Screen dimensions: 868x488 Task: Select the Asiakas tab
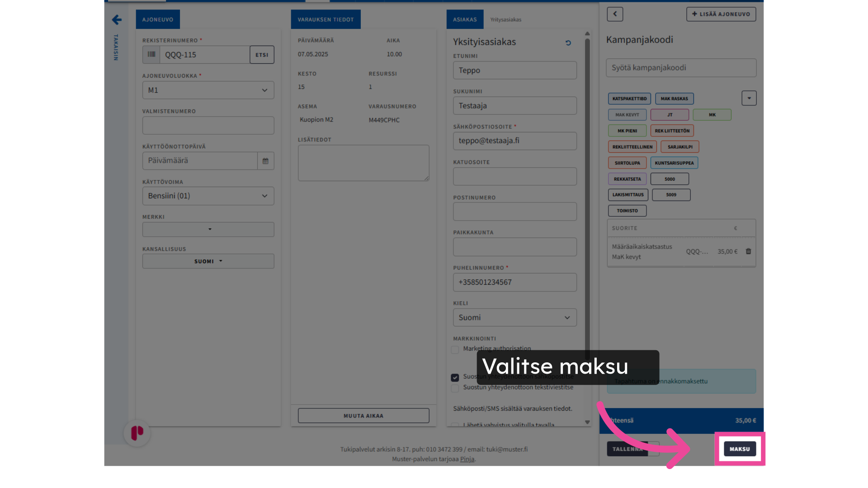[465, 19]
